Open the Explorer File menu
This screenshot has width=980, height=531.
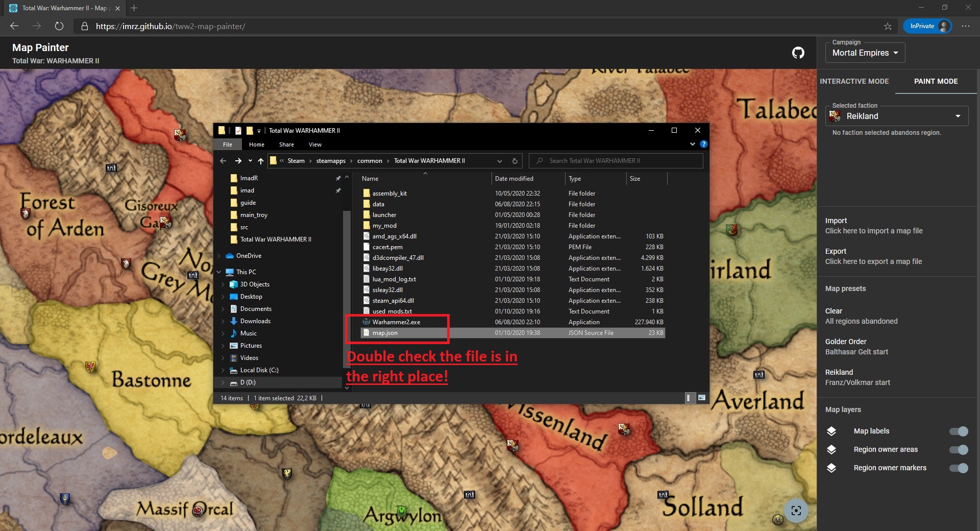tap(228, 144)
